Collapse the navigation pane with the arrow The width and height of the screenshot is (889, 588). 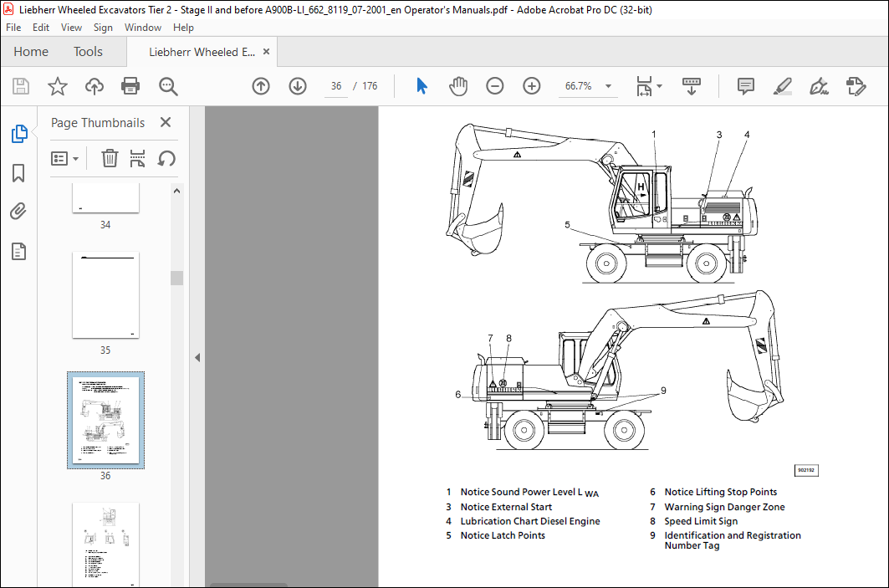click(197, 358)
